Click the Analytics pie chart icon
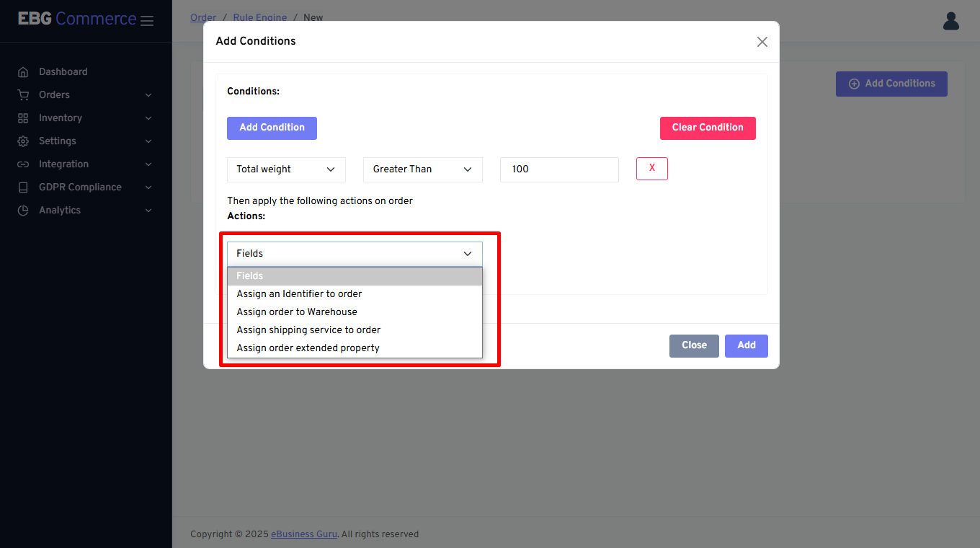Image resolution: width=980 pixels, height=548 pixels. click(23, 211)
